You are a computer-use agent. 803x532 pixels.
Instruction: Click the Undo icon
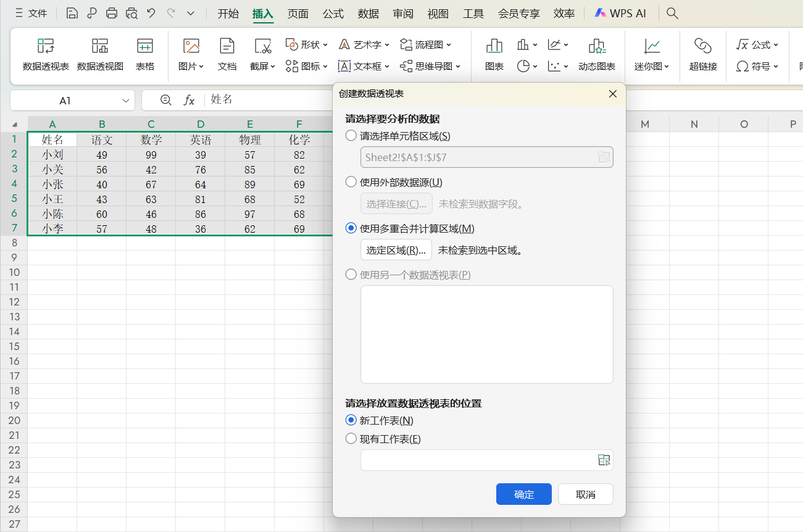[151, 12]
